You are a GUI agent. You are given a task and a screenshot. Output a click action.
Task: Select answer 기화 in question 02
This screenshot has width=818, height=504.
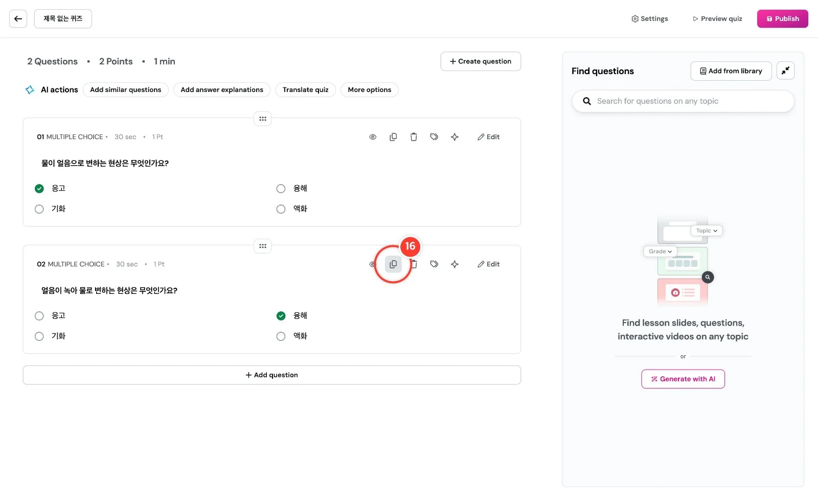pos(39,336)
